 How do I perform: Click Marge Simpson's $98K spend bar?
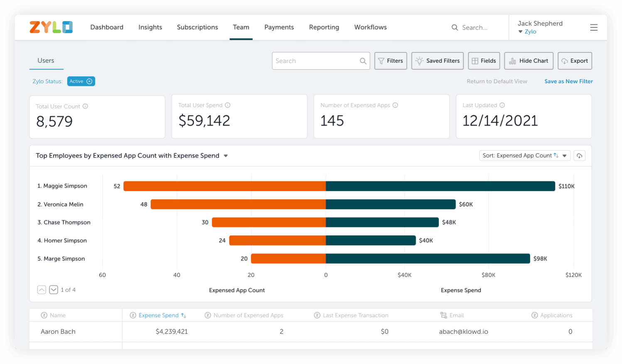[x=428, y=258]
